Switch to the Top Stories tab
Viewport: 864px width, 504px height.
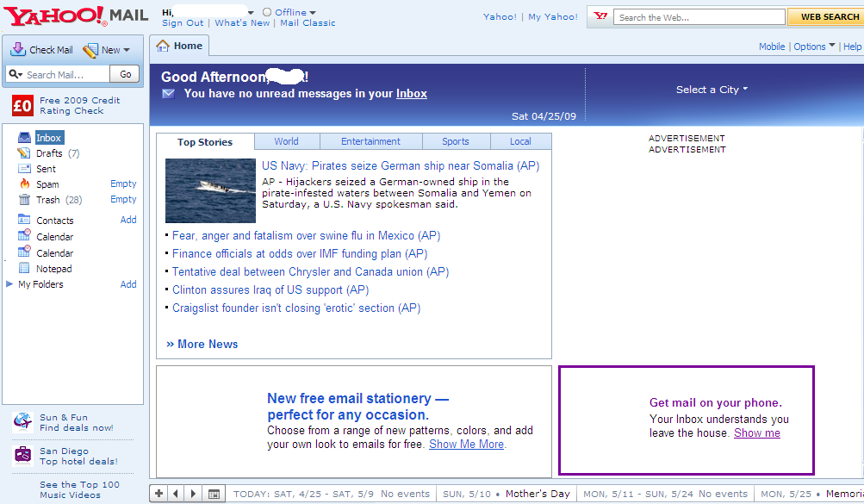point(205,142)
